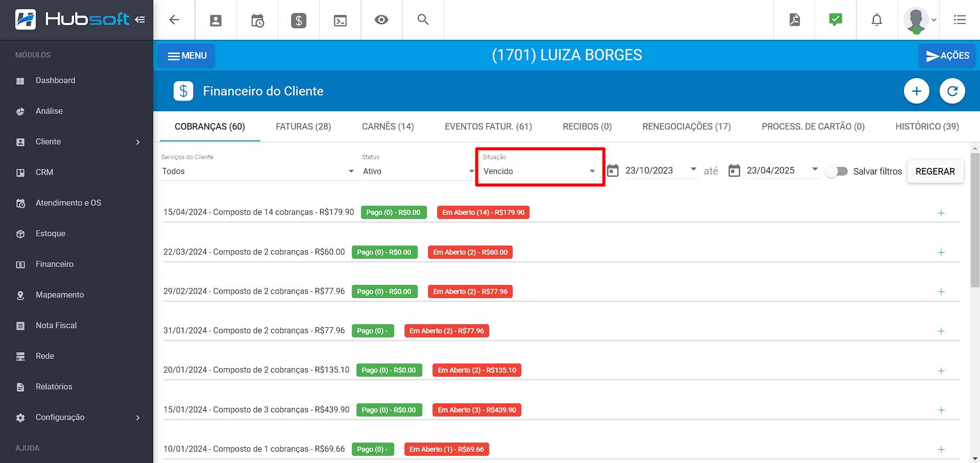
Task: Expand Cliente submenu chevron
Action: (x=138, y=142)
